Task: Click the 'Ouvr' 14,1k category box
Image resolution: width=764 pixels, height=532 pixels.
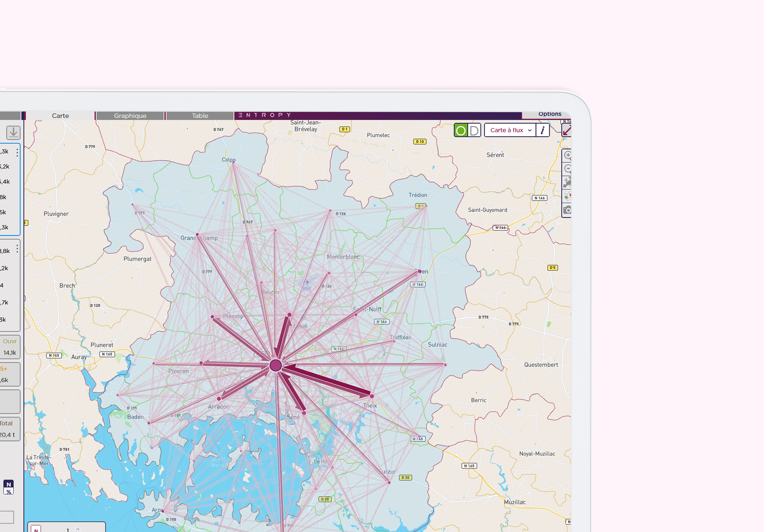Action: [x=10, y=347]
